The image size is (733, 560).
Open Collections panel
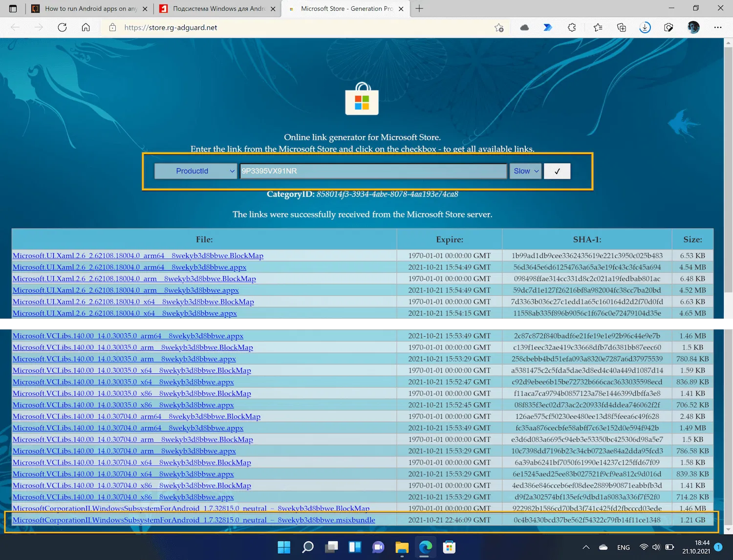click(x=622, y=28)
